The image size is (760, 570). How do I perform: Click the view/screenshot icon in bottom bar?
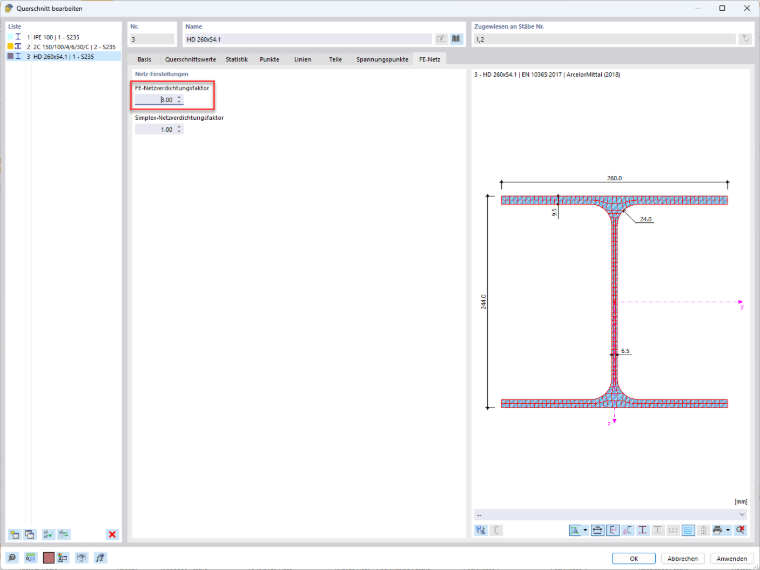click(x=82, y=557)
